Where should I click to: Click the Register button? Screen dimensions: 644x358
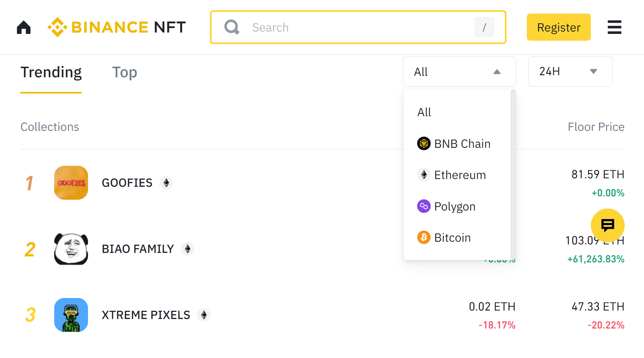click(x=559, y=27)
